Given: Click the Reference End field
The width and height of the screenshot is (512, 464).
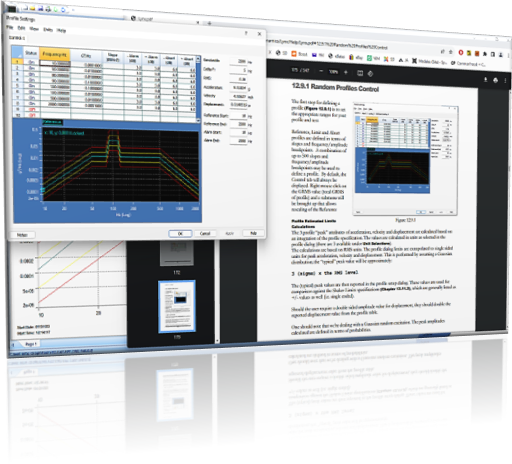Looking at the screenshot, I should click(x=238, y=124).
